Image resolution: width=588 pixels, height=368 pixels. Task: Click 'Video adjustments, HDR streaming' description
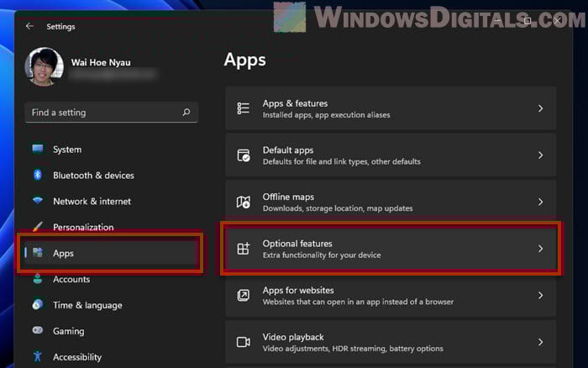pyautogui.click(x=353, y=349)
